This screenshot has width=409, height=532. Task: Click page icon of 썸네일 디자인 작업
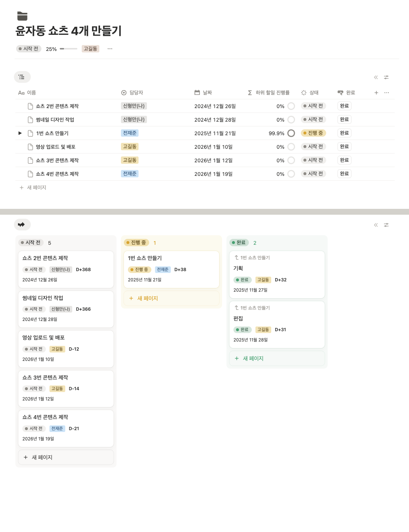coord(30,120)
